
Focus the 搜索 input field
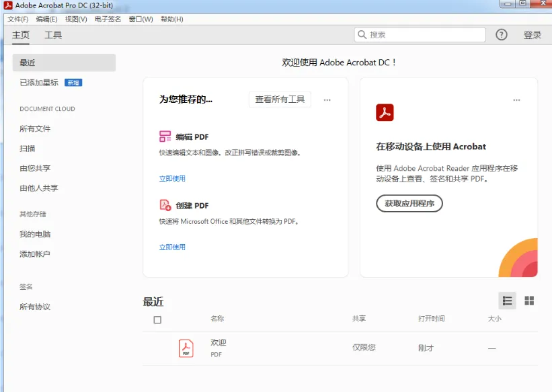[420, 34]
